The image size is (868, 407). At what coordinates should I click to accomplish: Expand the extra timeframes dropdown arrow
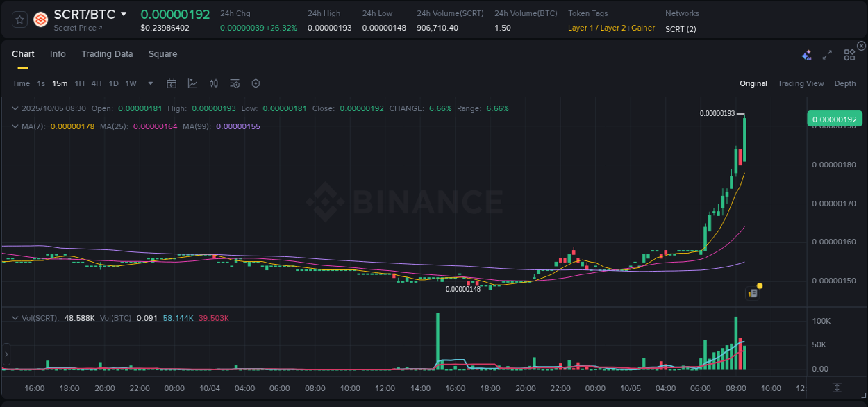pyautogui.click(x=149, y=83)
